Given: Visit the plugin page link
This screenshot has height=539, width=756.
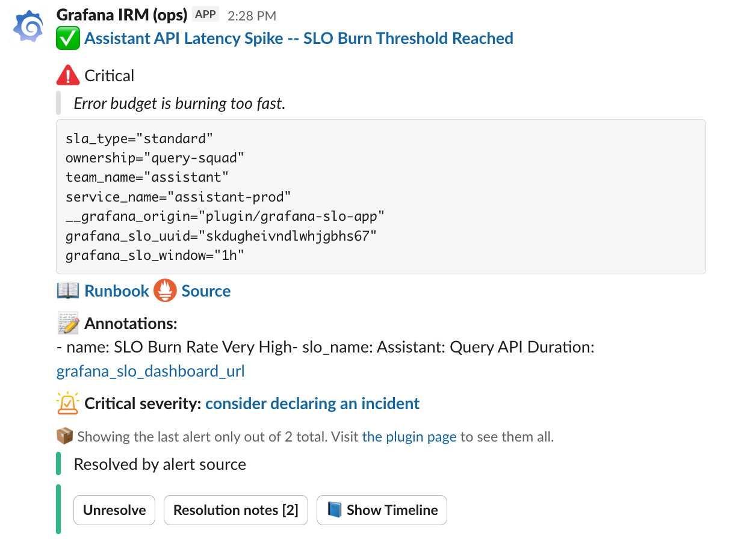Looking at the screenshot, I should pos(409,436).
